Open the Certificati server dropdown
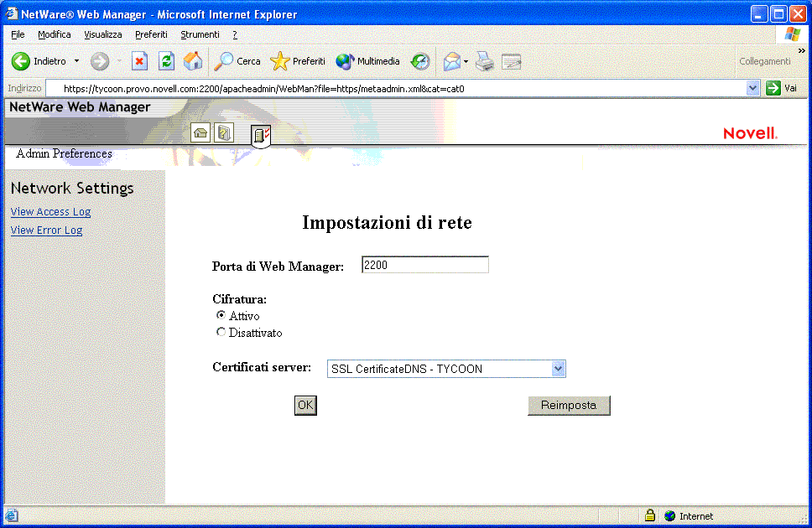This screenshot has height=528, width=812. point(558,369)
